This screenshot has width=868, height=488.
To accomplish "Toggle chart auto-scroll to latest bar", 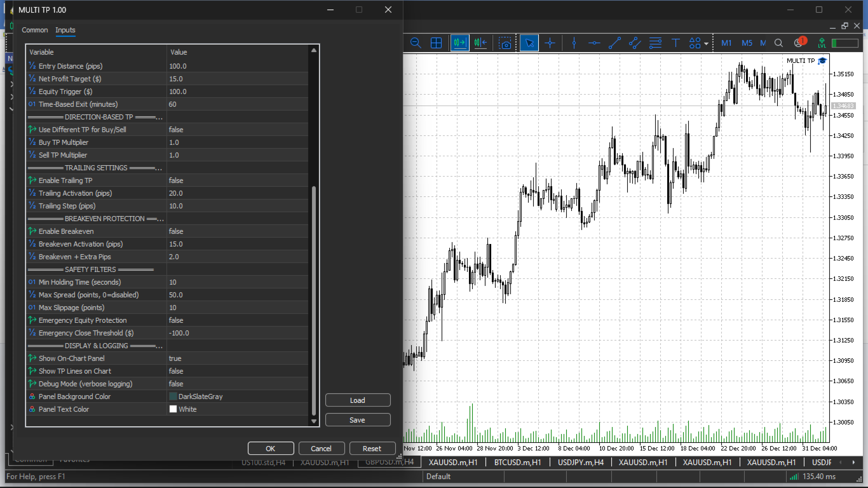I will click(x=459, y=43).
